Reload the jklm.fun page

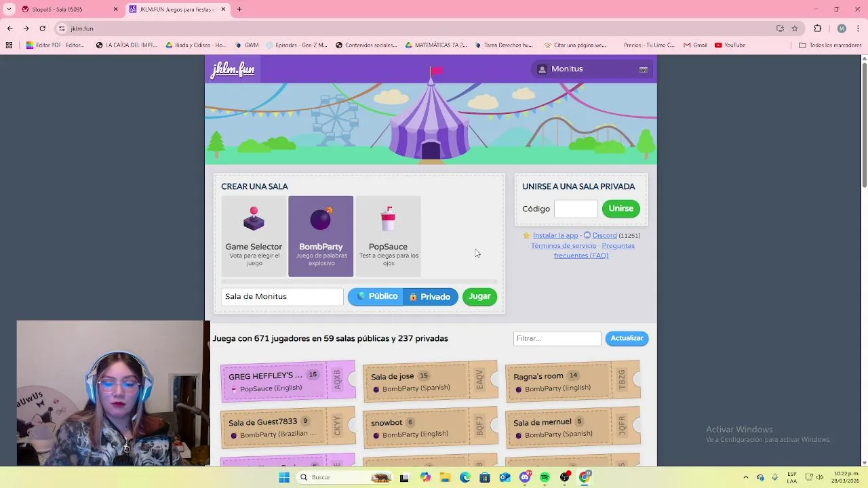click(42, 28)
